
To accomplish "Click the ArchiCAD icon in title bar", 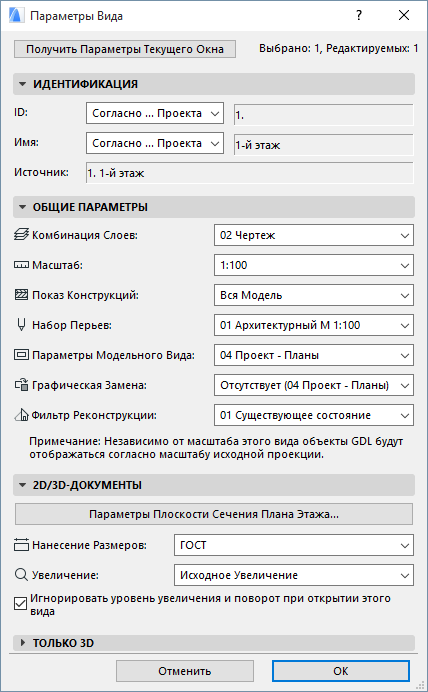I will pyautogui.click(x=16, y=15).
